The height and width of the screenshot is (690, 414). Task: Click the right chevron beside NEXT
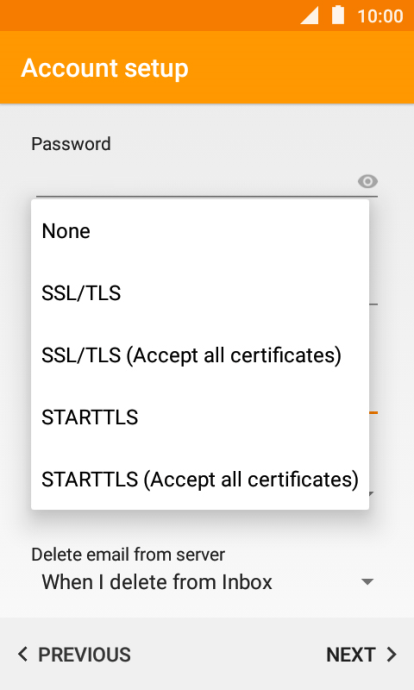coord(392,654)
